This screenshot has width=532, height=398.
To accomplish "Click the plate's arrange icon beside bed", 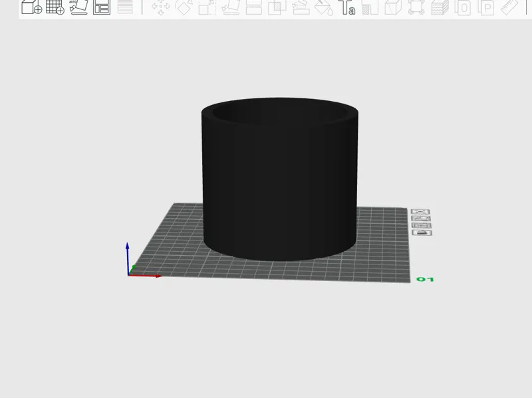I will point(422,225).
